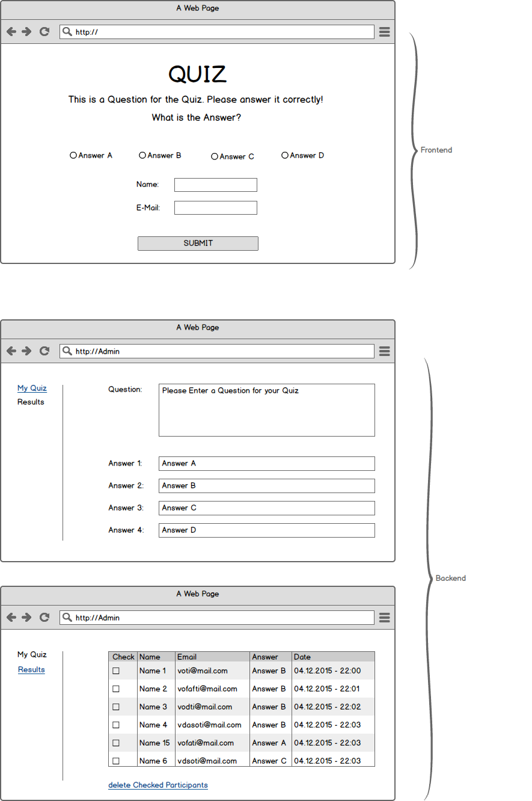Click the Check column header
Viewport: 532px width, 801px height.
tap(123, 657)
